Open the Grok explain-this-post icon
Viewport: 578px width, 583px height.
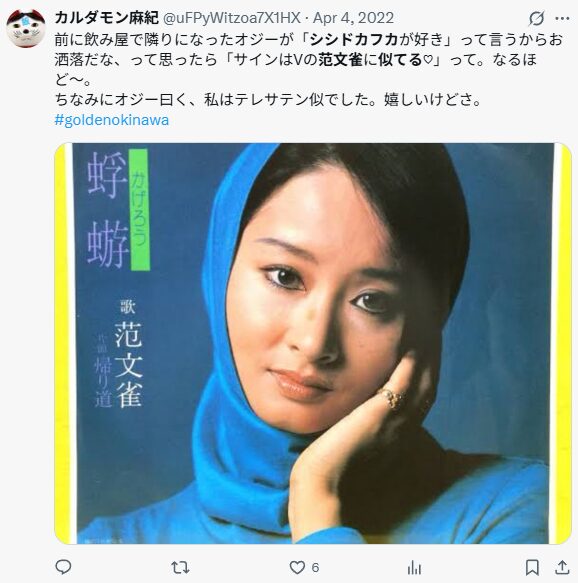pos(536,18)
